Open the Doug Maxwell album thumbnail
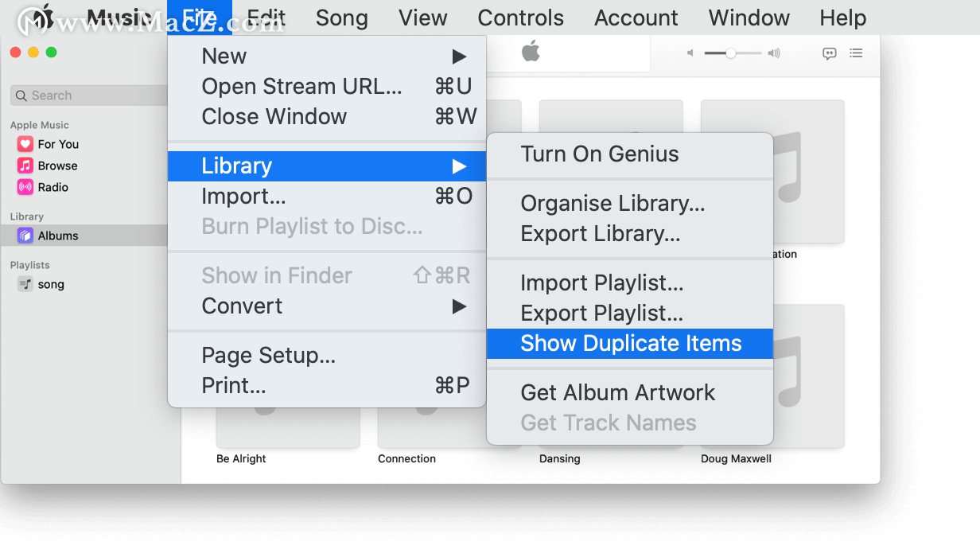 tap(772, 376)
